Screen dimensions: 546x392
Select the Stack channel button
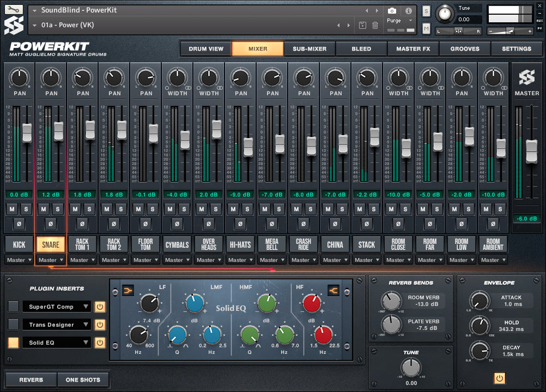[x=367, y=244]
